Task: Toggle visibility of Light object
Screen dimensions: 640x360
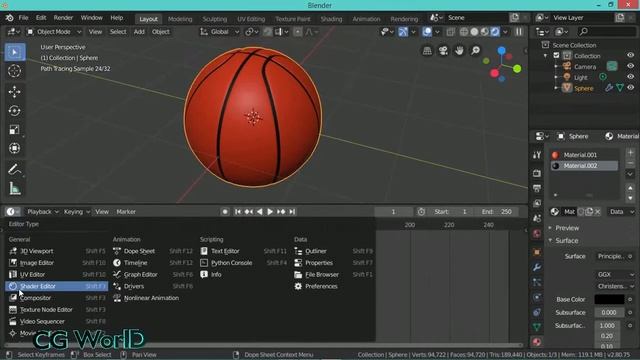Action: [631, 77]
